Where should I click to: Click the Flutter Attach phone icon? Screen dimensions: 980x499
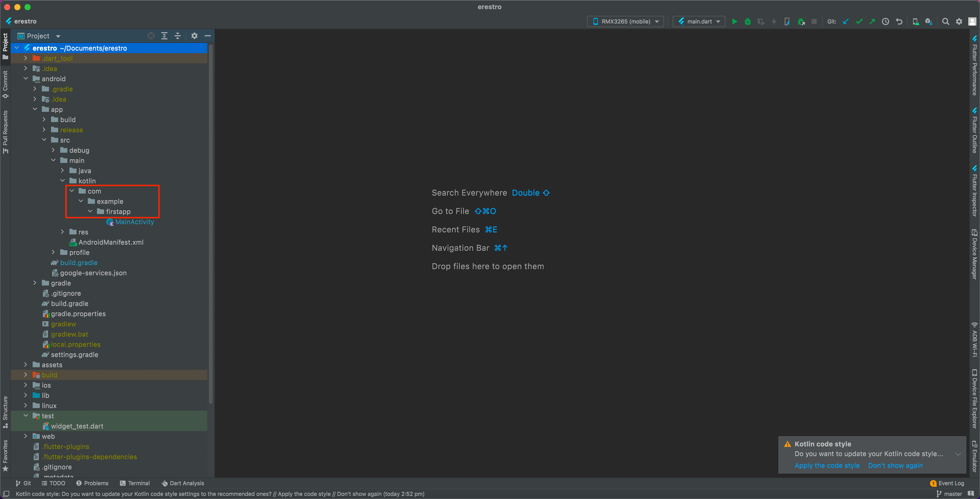click(x=787, y=22)
